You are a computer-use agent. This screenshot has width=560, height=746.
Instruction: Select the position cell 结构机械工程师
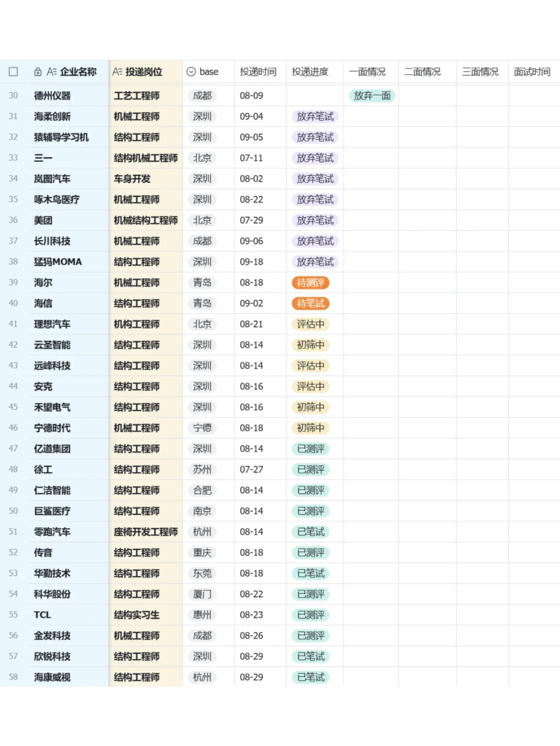click(x=146, y=158)
